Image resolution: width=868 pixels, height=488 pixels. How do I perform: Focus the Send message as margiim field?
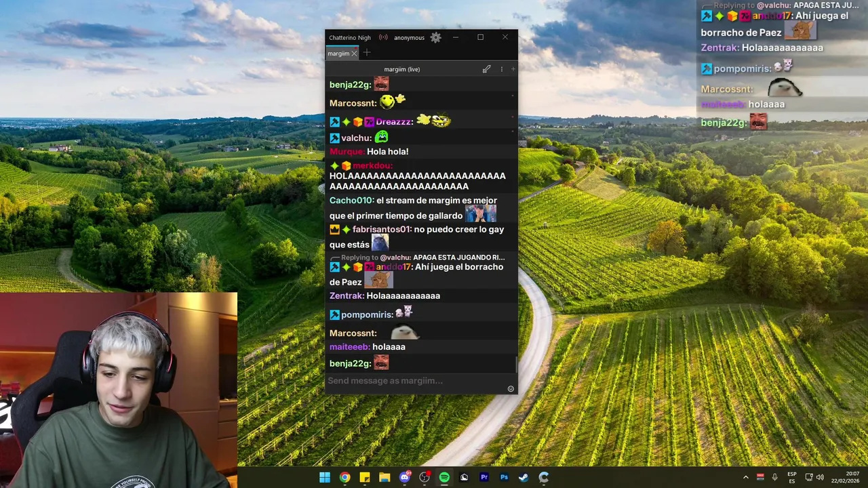coord(415,381)
